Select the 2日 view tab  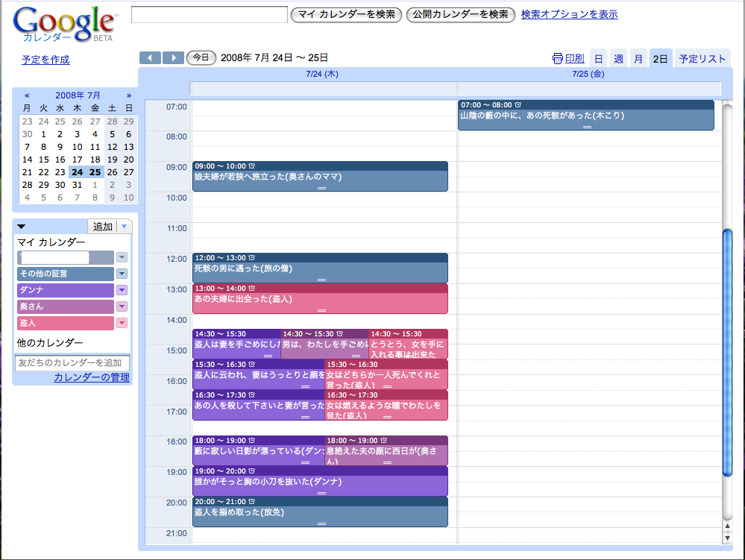click(x=661, y=58)
